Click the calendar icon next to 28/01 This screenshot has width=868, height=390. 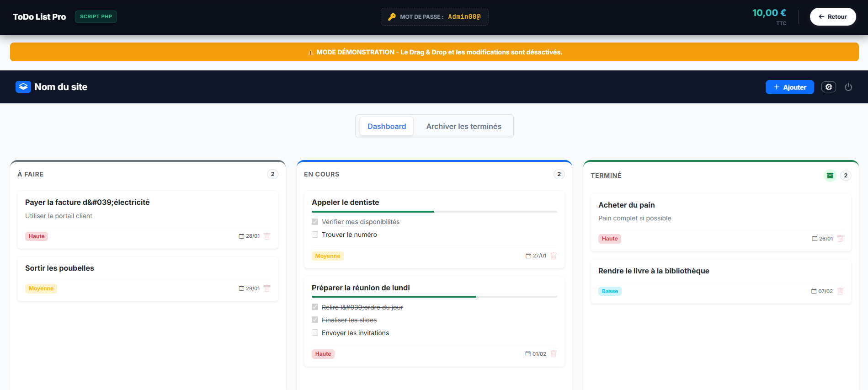click(241, 236)
